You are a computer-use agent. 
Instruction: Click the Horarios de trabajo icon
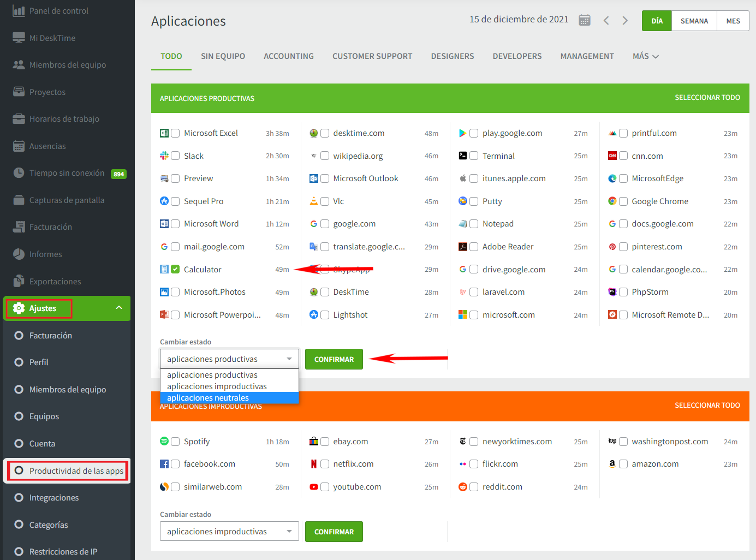point(19,118)
